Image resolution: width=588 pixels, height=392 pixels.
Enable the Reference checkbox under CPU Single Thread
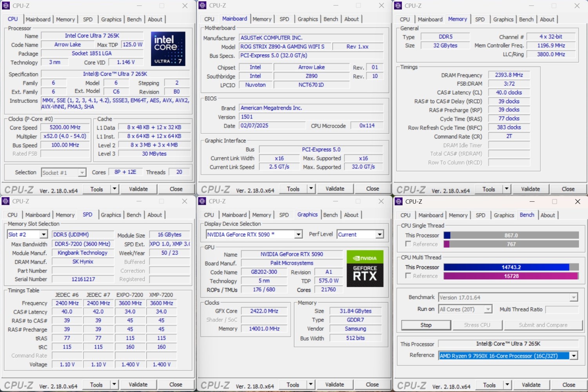(408, 244)
